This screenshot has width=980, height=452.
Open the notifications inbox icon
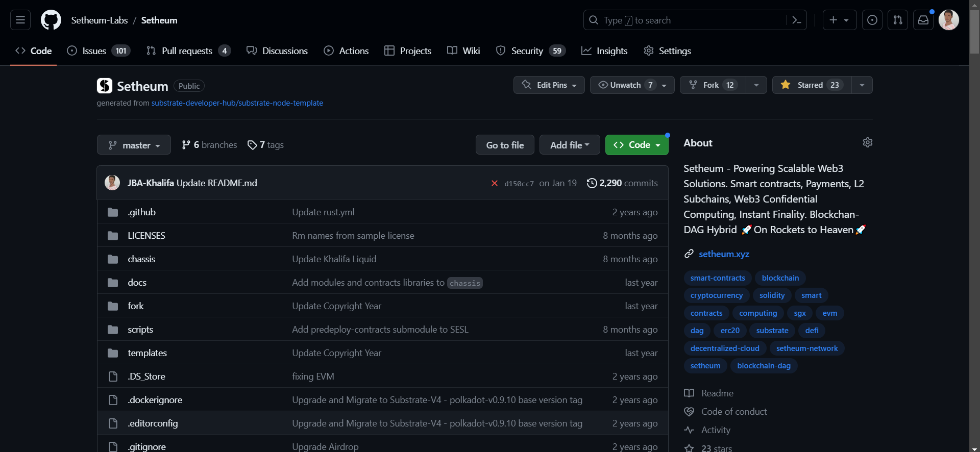(x=923, y=20)
